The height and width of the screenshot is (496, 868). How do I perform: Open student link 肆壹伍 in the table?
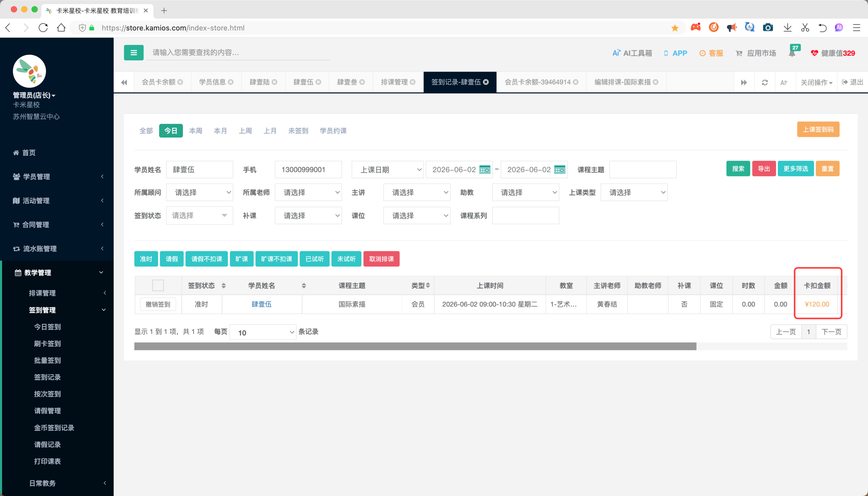(261, 304)
